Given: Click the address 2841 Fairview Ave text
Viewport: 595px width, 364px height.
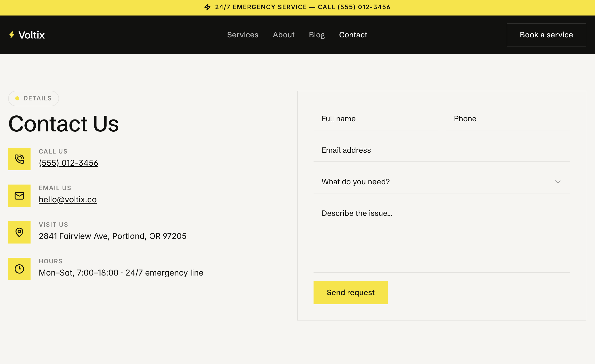Looking at the screenshot, I should 112,236.
